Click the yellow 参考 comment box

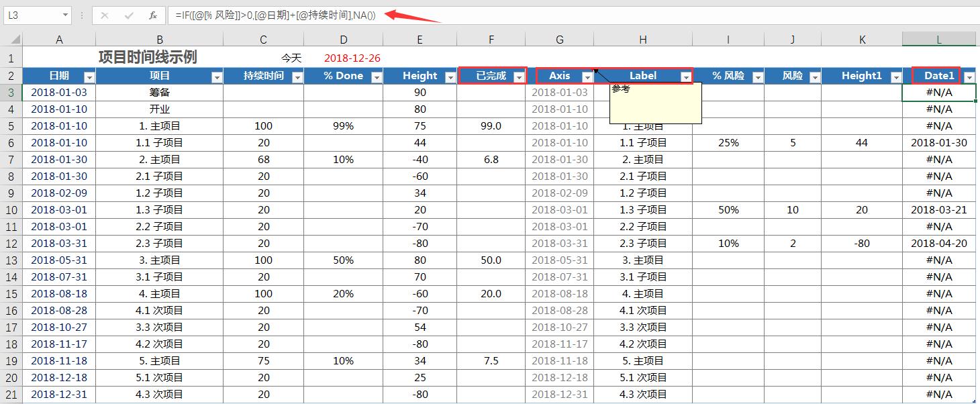pos(654,102)
